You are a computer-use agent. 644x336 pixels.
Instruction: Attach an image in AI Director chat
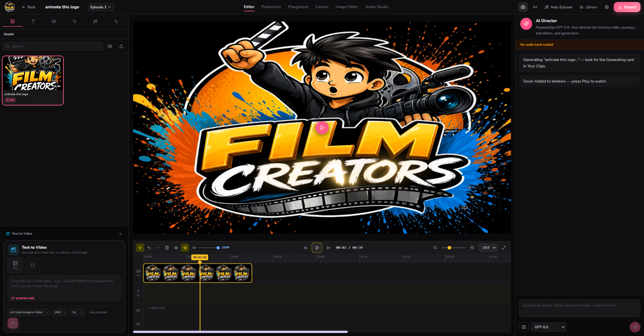click(x=524, y=327)
